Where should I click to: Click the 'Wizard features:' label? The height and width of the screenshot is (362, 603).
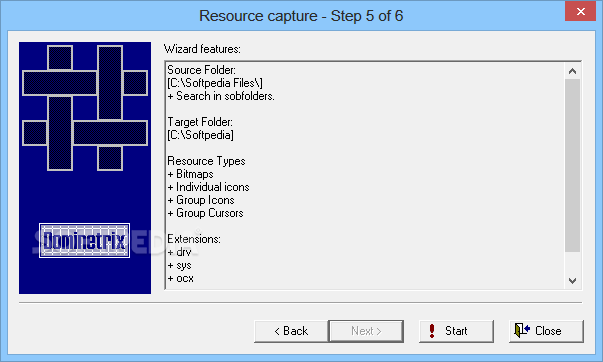[202, 49]
